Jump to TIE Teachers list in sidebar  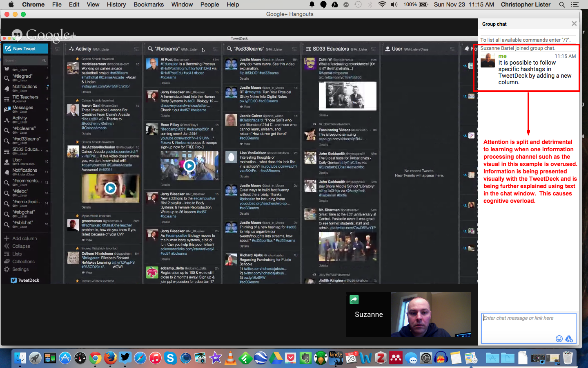click(x=26, y=99)
